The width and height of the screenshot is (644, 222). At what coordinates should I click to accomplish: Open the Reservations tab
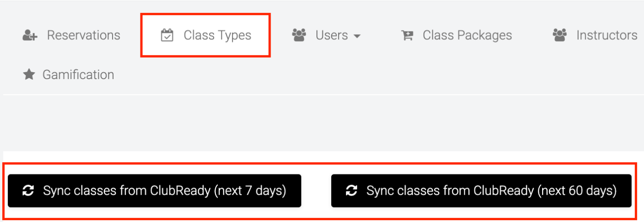[83, 36]
